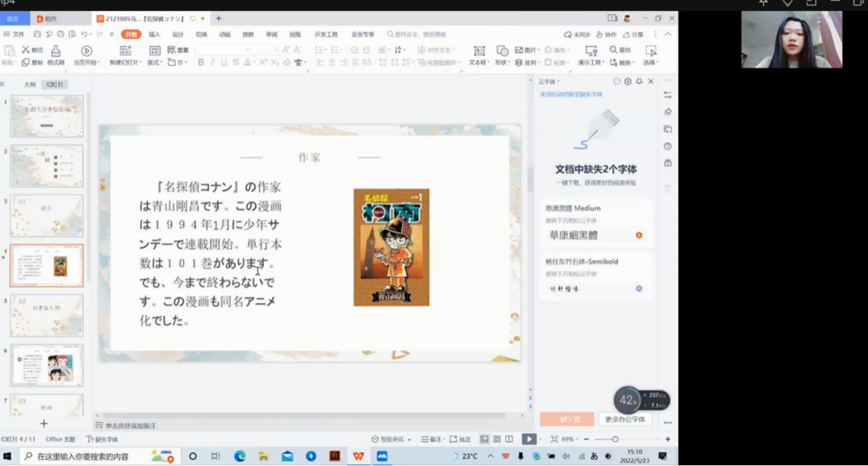
Task: Click the Collaborate (协作) button
Action: (606, 34)
